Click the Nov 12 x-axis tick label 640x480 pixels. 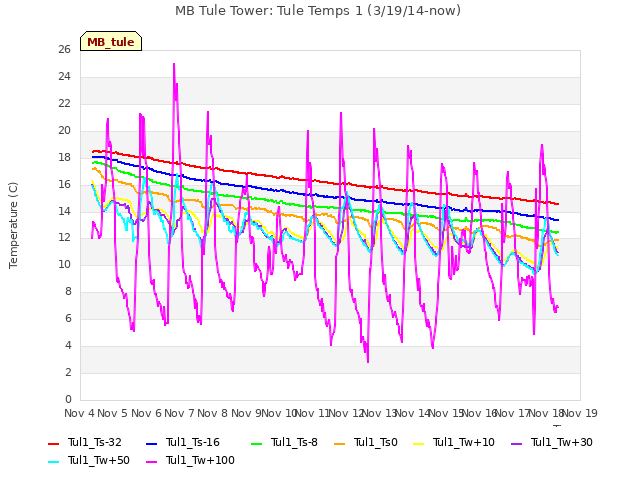click(x=346, y=413)
